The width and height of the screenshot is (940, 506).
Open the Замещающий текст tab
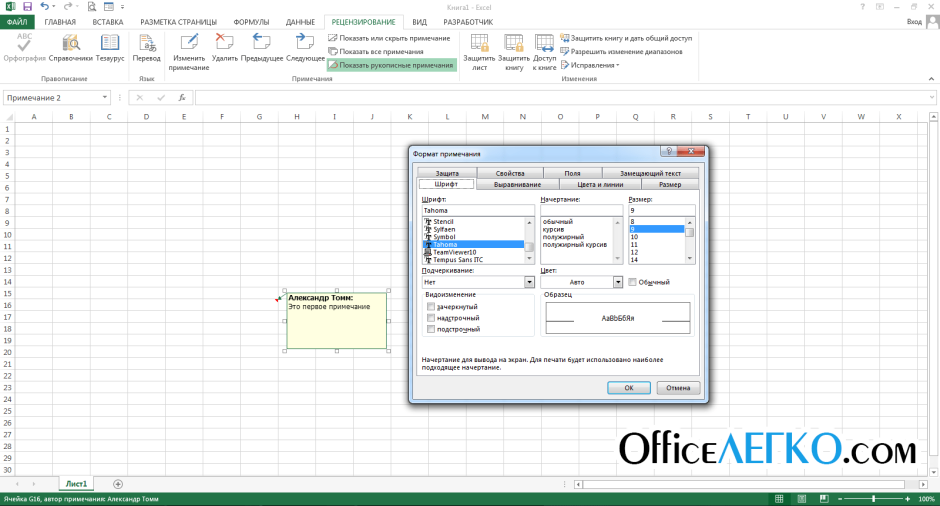pyautogui.click(x=650, y=173)
